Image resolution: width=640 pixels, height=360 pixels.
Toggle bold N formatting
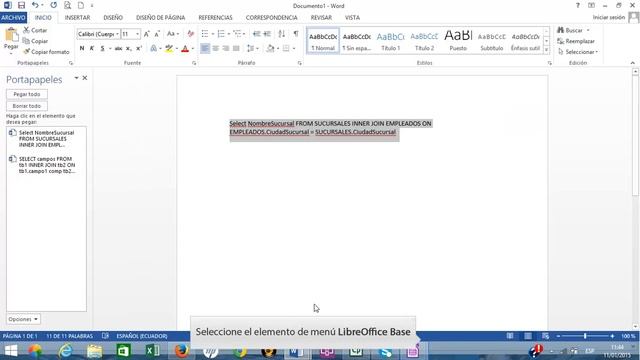[82, 49]
